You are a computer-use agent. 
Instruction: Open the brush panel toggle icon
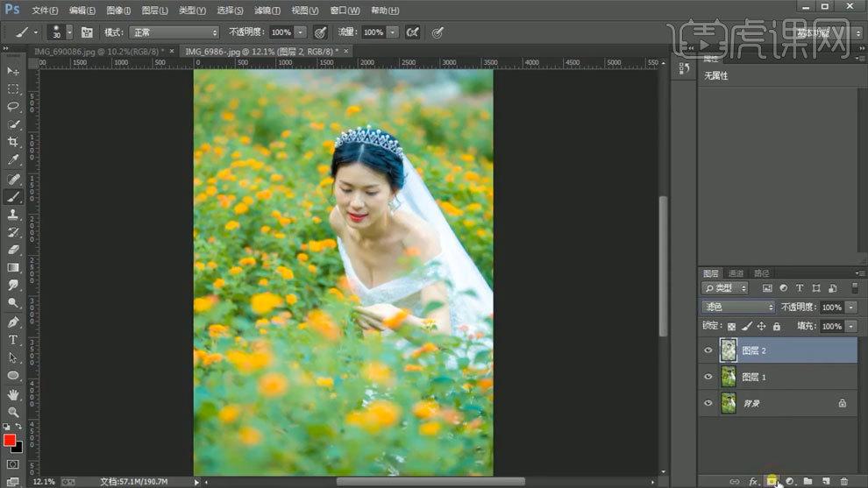tap(87, 32)
